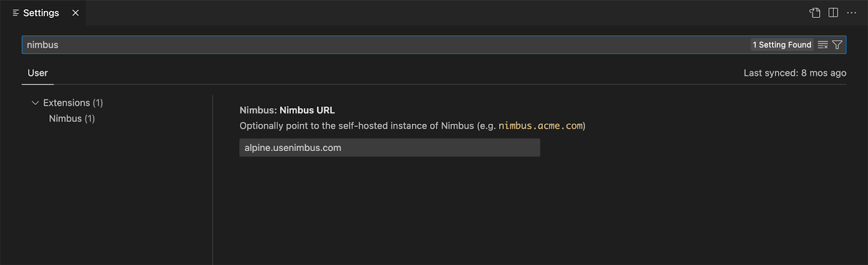868x265 pixels.
Task: Open the settings filter funnel
Action: pyautogui.click(x=837, y=45)
